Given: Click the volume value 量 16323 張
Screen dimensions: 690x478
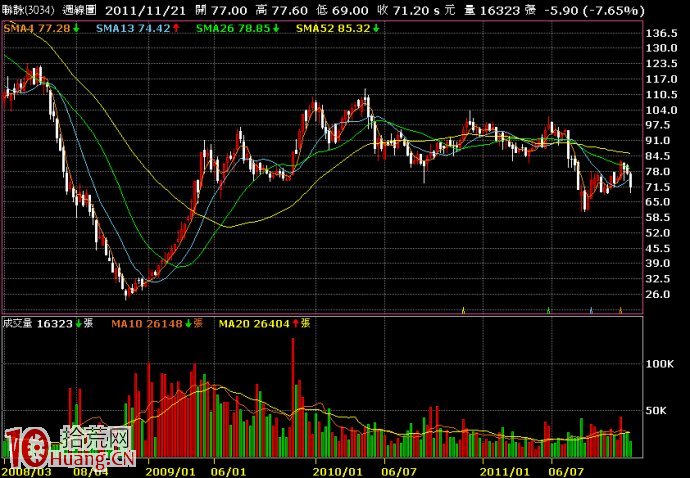Looking at the screenshot, I should pos(500,11).
